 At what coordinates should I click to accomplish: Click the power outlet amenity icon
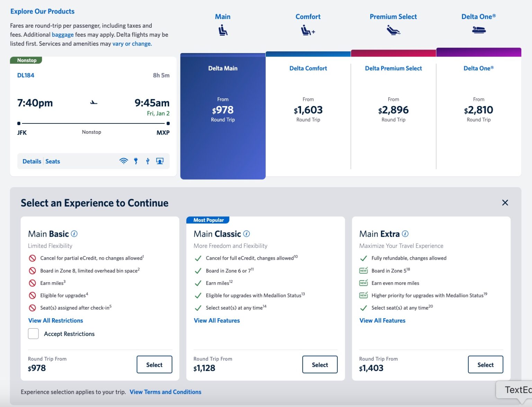click(x=136, y=161)
